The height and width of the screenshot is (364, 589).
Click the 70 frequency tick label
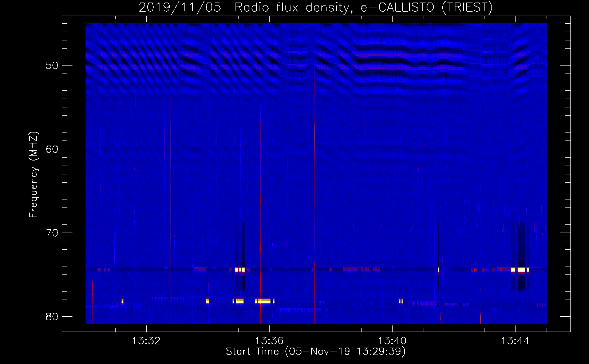(x=52, y=233)
